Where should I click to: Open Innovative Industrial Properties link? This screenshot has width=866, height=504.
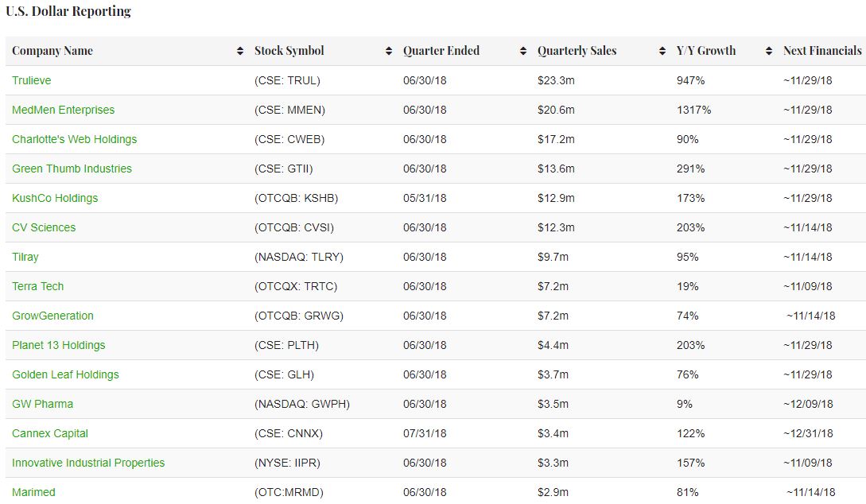(88, 463)
